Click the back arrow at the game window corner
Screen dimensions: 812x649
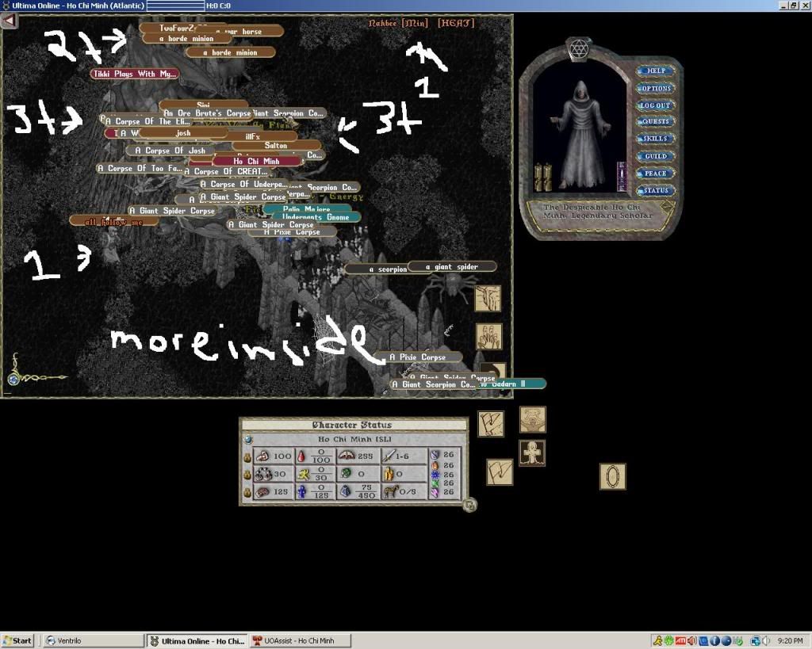[x=9, y=21]
